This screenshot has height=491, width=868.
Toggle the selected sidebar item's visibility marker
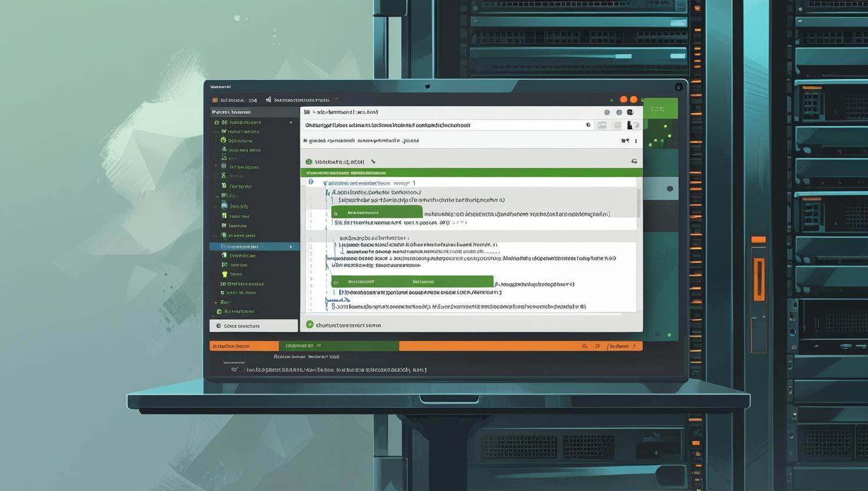[291, 246]
